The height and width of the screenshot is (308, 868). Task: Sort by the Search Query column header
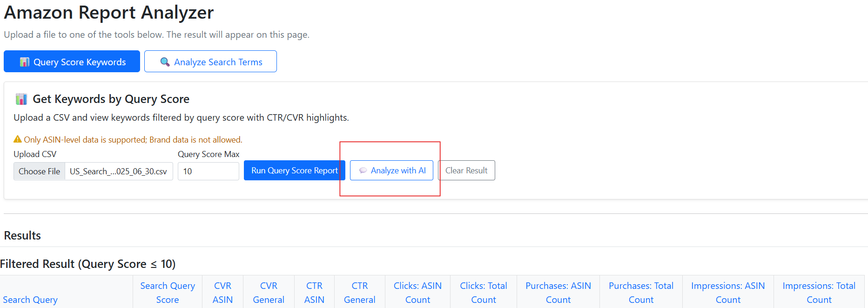point(30,300)
